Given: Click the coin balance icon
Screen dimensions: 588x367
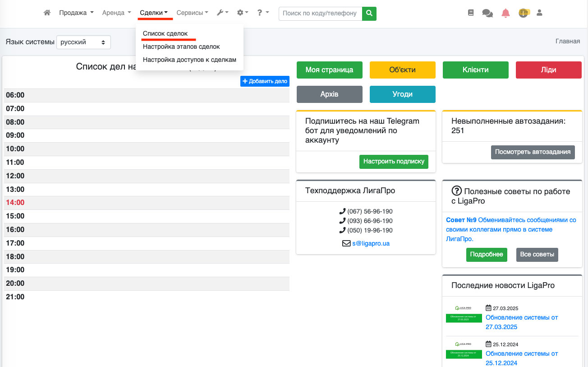Looking at the screenshot, I should pyautogui.click(x=523, y=13).
